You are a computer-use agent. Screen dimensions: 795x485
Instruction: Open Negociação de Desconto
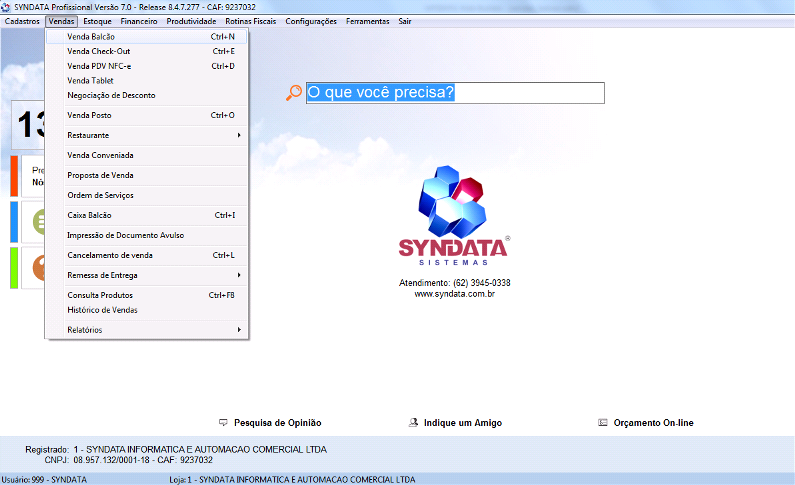coord(147,95)
